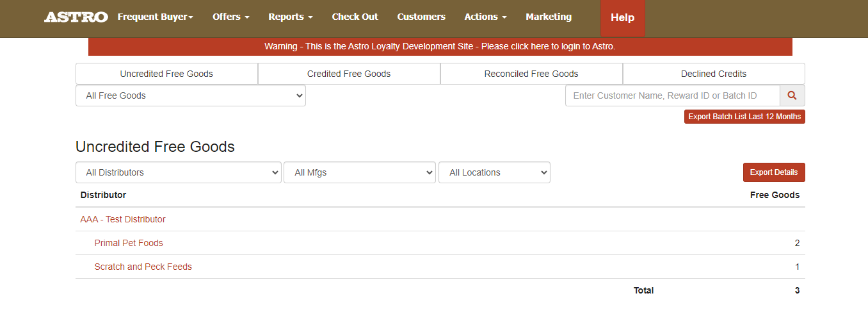Select the Marketing menu item
The width and height of the screenshot is (868, 314).
pos(549,17)
